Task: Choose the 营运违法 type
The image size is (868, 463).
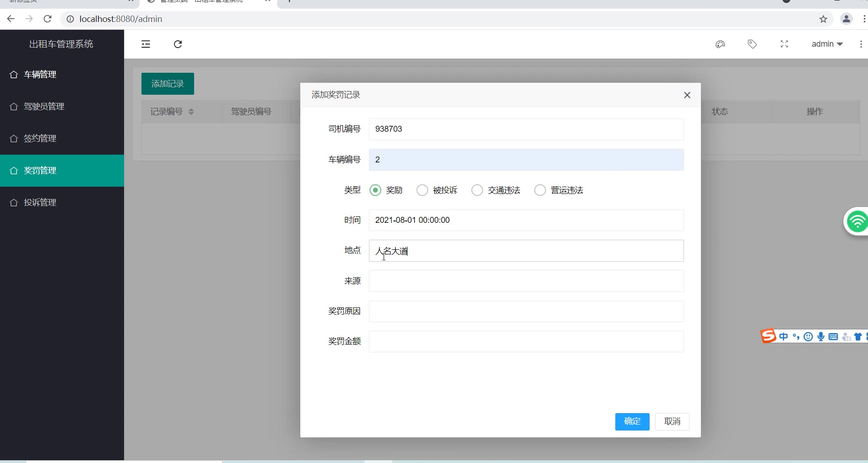Action: tap(540, 190)
